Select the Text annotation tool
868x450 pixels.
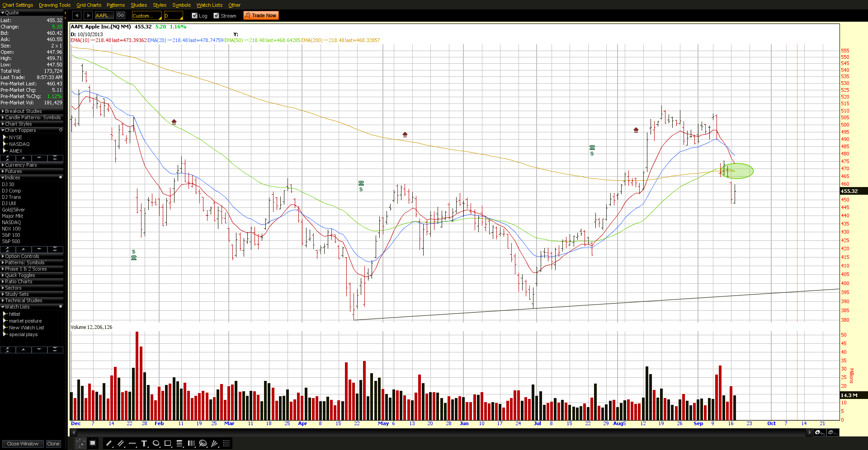tap(144, 443)
